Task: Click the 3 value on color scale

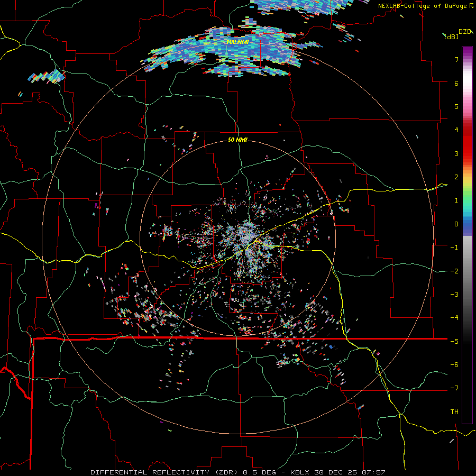Action: click(456, 153)
